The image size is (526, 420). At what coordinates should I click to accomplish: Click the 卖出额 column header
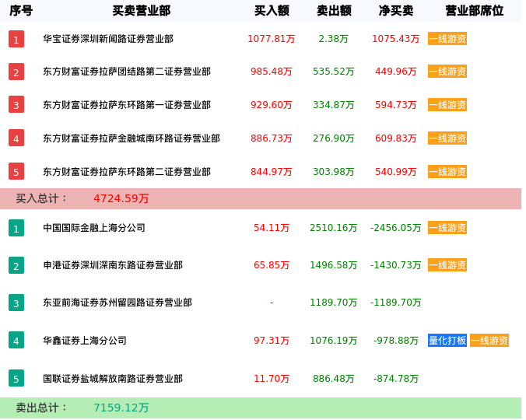pyautogui.click(x=334, y=11)
